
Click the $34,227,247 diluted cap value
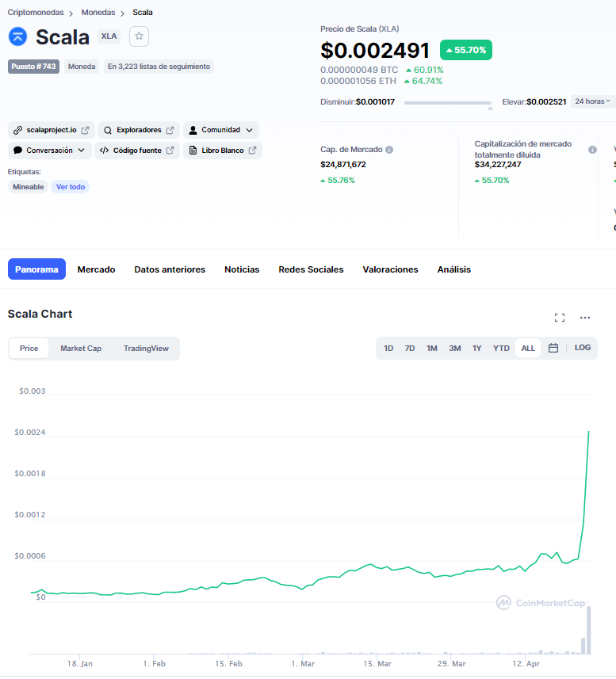coord(498,165)
